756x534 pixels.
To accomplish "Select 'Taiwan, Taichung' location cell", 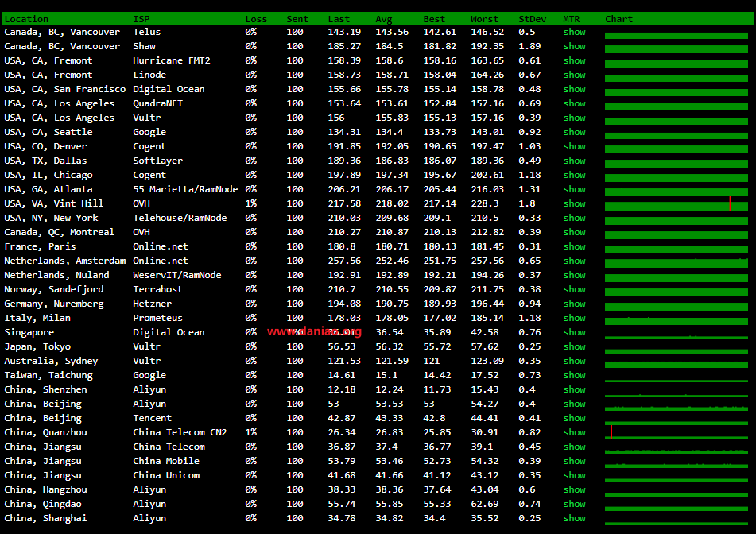I will coord(48,375).
